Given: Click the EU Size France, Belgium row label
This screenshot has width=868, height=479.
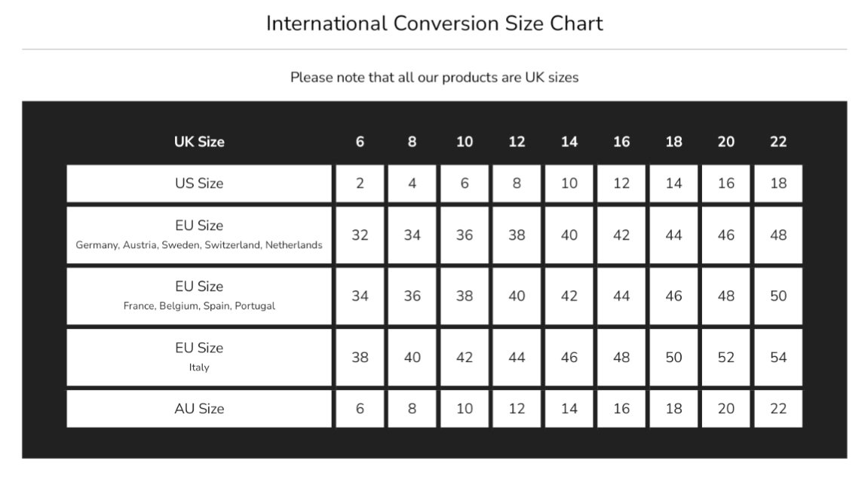Looking at the screenshot, I should click(199, 296).
